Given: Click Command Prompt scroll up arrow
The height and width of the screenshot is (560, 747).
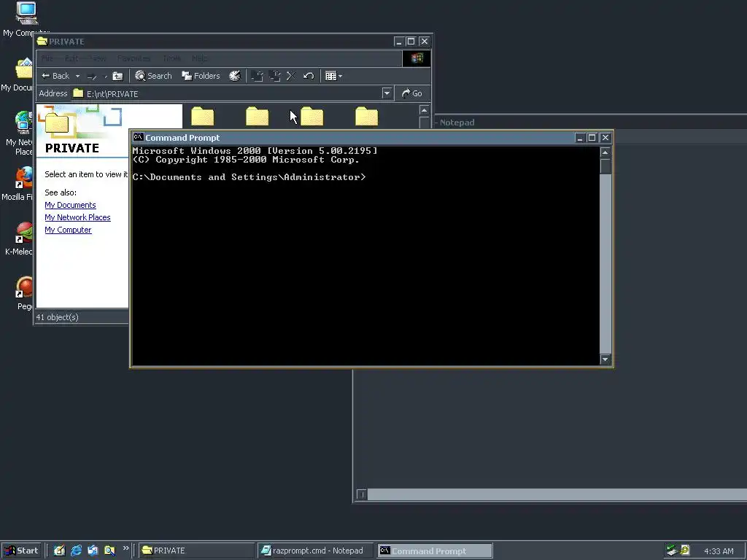Looking at the screenshot, I should pos(605,152).
